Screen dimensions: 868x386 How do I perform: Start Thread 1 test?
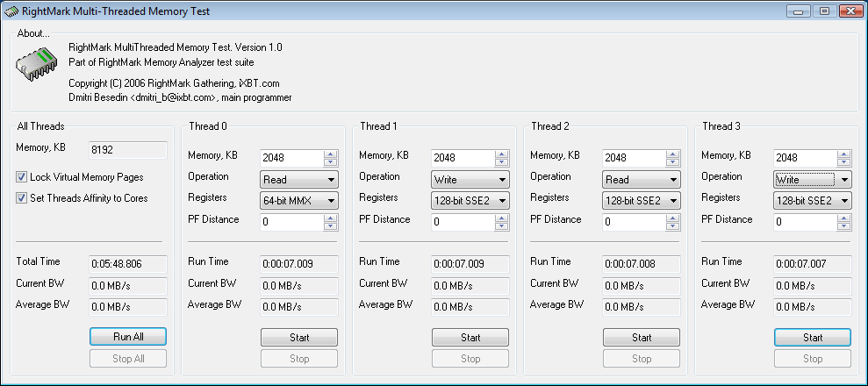click(470, 338)
